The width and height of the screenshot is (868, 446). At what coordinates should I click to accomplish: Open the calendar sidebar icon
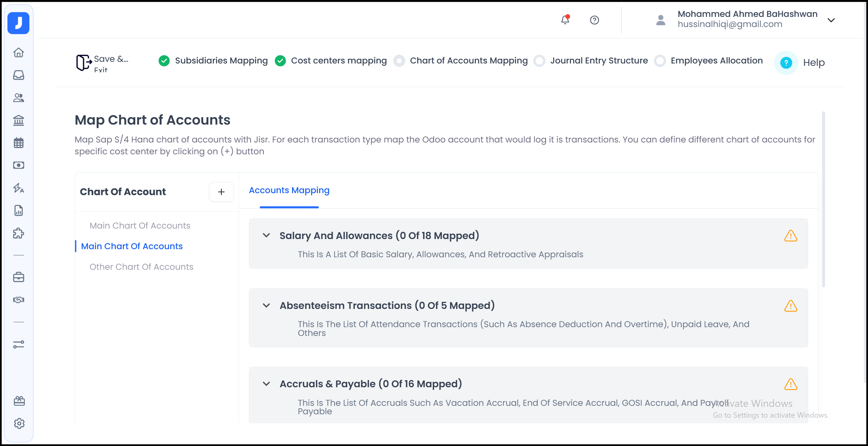pyautogui.click(x=19, y=143)
